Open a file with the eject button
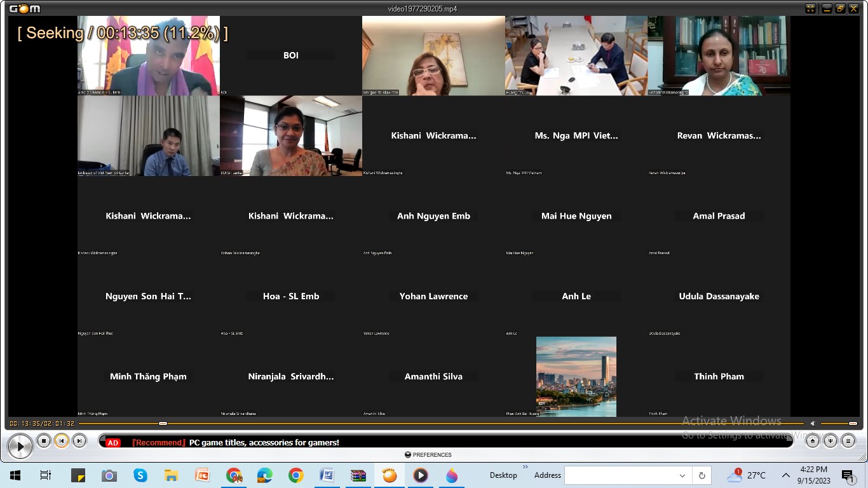Image resolution: width=868 pixels, height=488 pixels. (x=813, y=440)
